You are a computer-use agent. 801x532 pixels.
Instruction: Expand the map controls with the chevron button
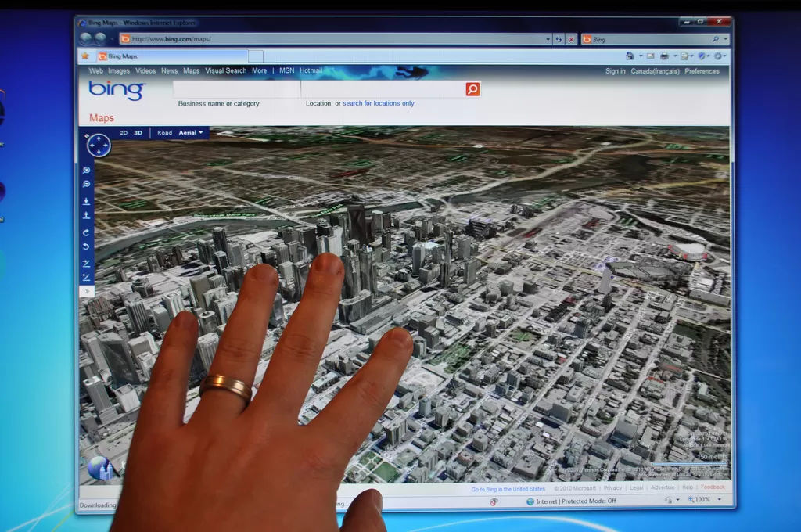87,291
